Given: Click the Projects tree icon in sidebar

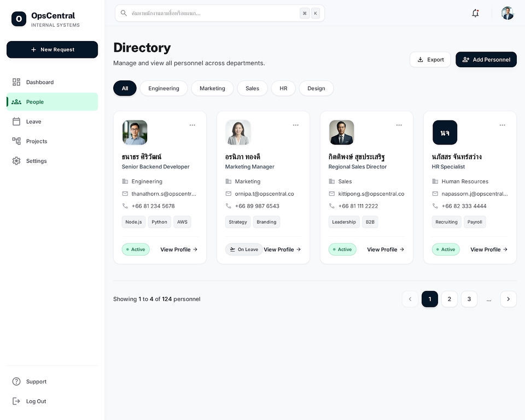Looking at the screenshot, I should click(x=16, y=141).
